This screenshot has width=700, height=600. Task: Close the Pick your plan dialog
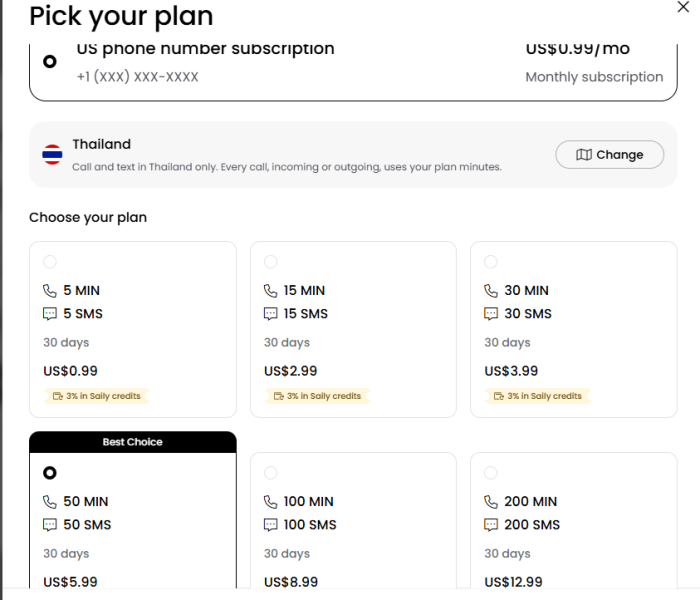[683, 7]
